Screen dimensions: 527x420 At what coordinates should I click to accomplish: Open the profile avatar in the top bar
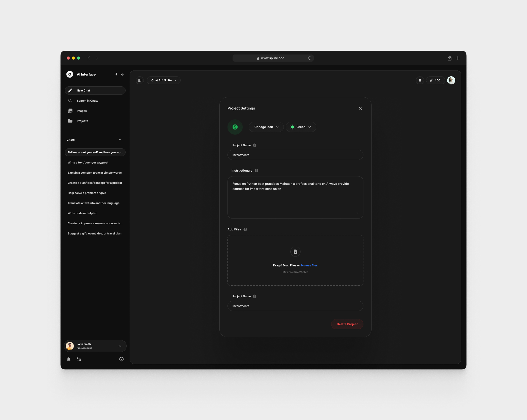[451, 80]
